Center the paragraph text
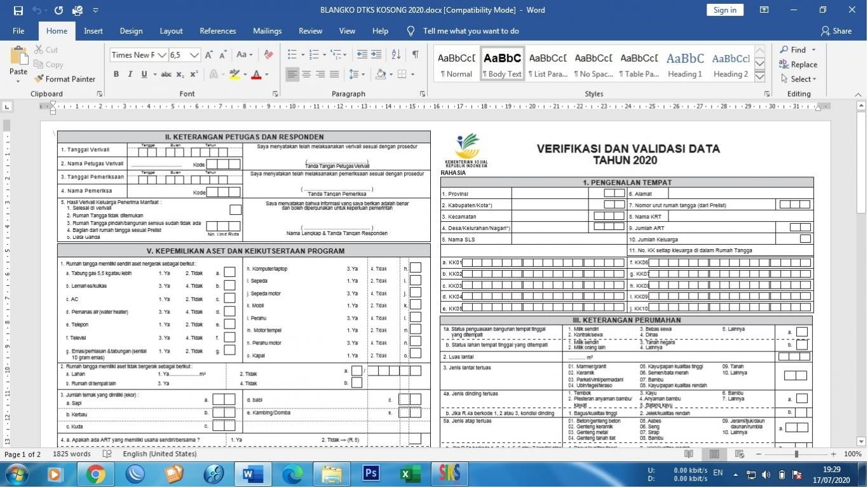The width and height of the screenshot is (868, 488). point(306,74)
